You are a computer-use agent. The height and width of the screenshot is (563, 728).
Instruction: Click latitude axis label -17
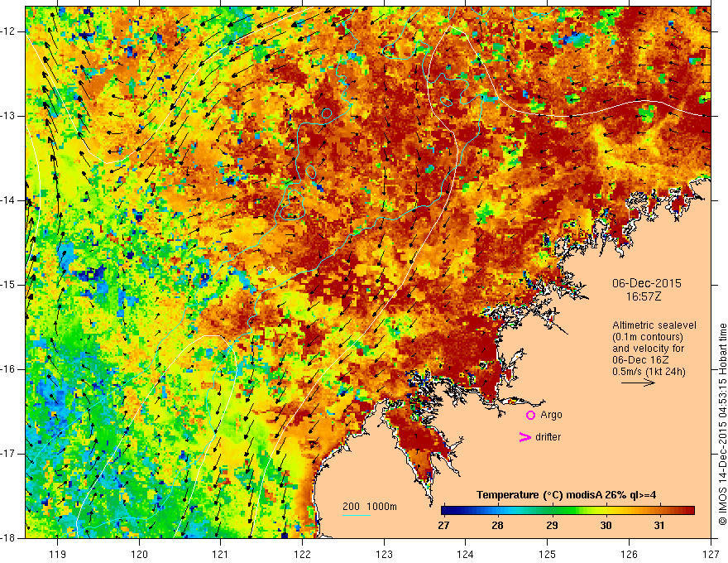pos(8,454)
